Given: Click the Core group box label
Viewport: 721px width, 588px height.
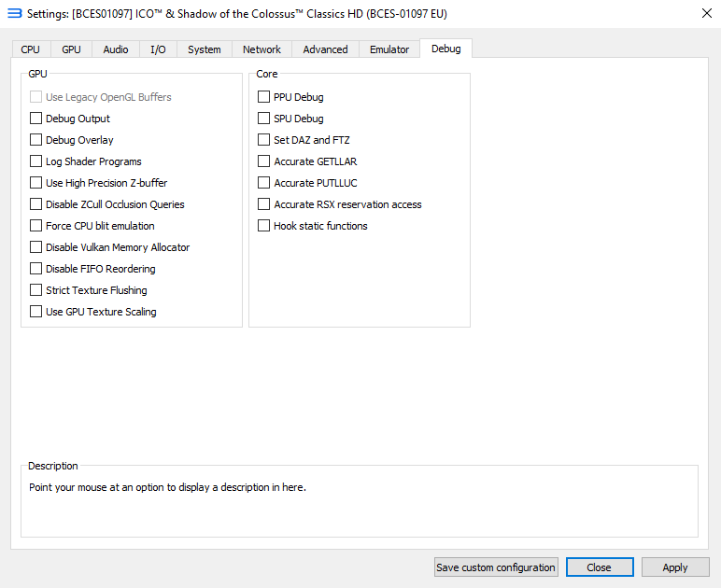Looking at the screenshot, I should (x=267, y=74).
